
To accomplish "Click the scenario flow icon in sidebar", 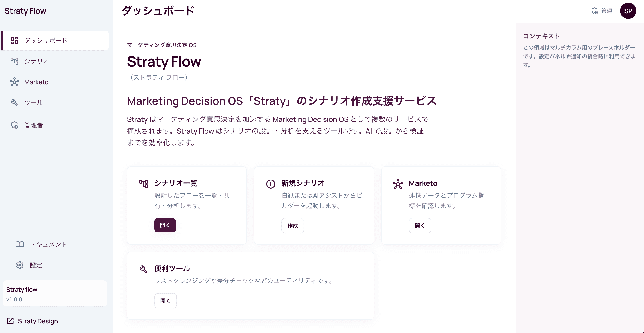I will tap(14, 61).
